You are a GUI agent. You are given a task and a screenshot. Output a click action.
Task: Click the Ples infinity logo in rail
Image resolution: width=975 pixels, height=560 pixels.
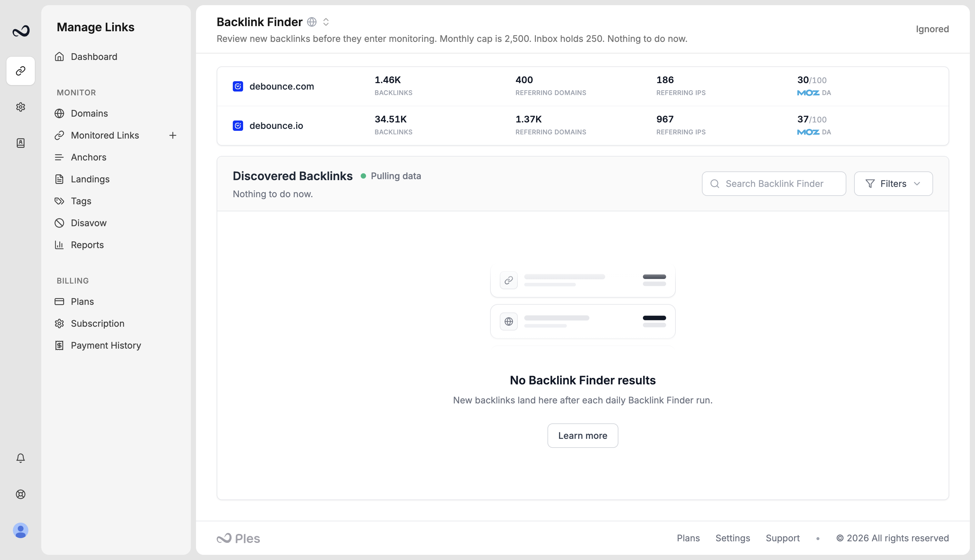[21, 31]
